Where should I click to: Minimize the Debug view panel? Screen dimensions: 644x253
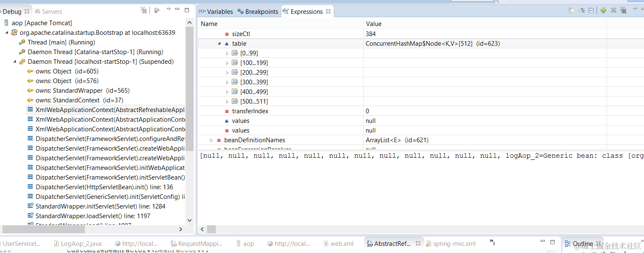coord(178,10)
